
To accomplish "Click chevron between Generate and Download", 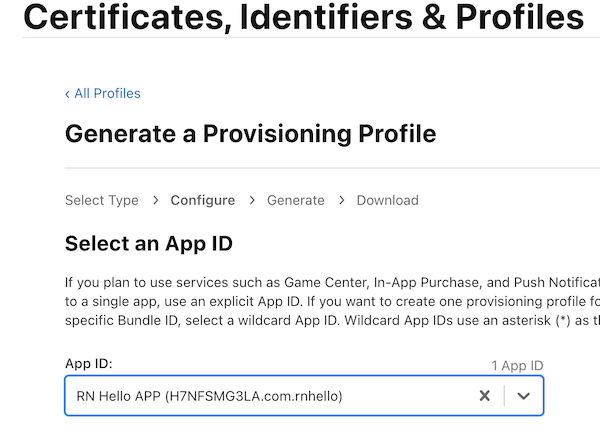I will tap(341, 200).
